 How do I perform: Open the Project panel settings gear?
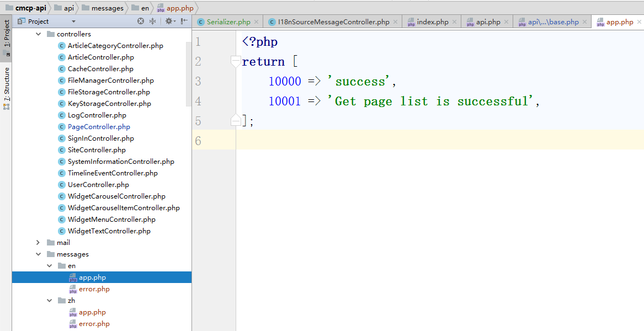169,22
